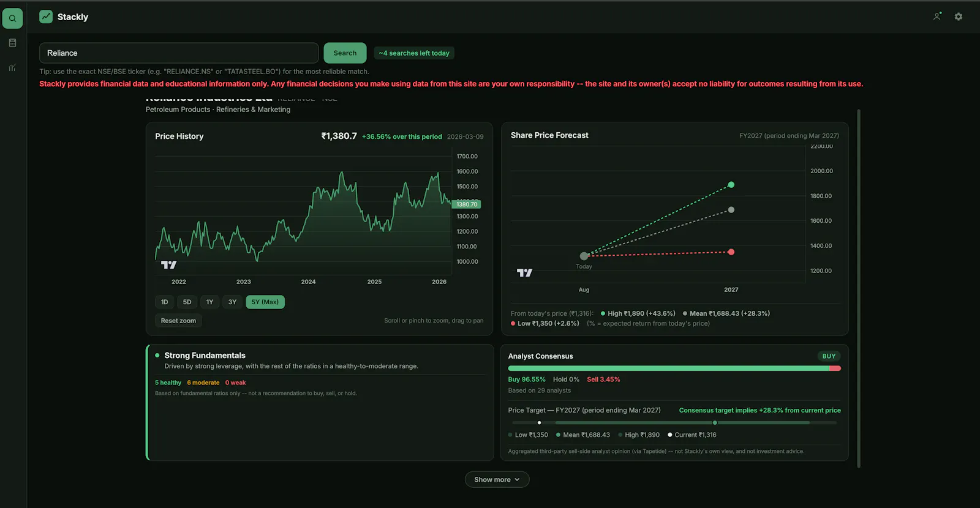Click 'High ₹1,890' price target legend
The width and height of the screenshot is (980, 508).
[639, 435]
